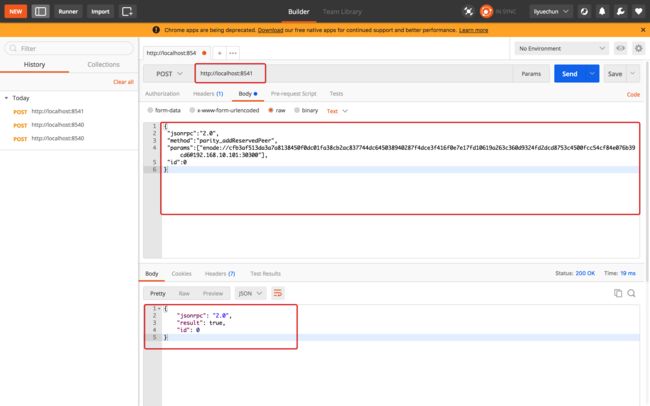
Task: Open the Pre-request Script tab
Action: click(x=293, y=94)
